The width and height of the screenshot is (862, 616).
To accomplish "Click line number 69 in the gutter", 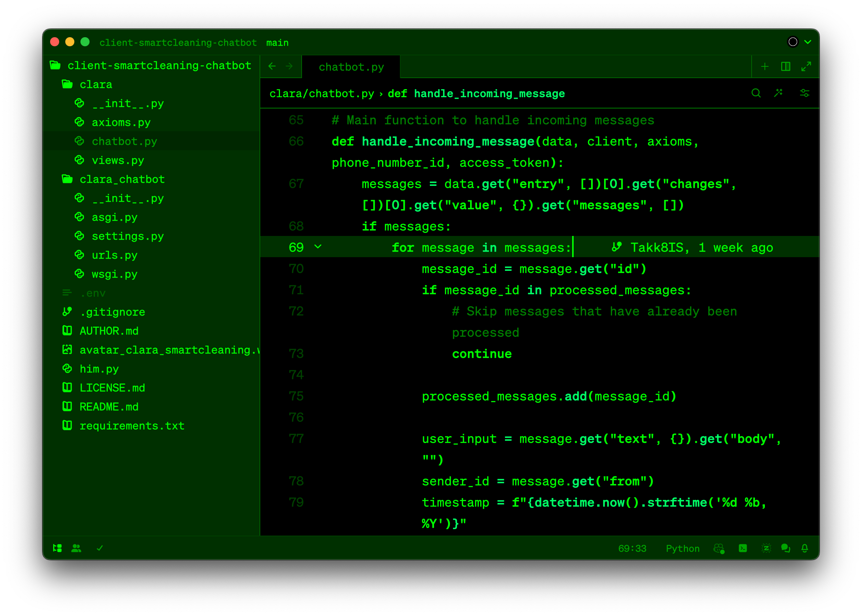I will pyautogui.click(x=296, y=247).
